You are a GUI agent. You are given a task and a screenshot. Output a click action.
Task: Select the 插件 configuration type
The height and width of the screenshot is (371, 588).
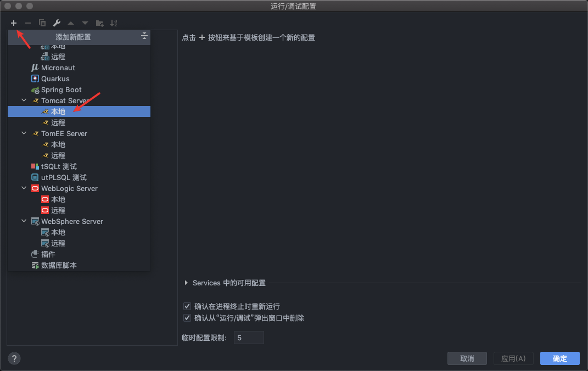(79, 254)
